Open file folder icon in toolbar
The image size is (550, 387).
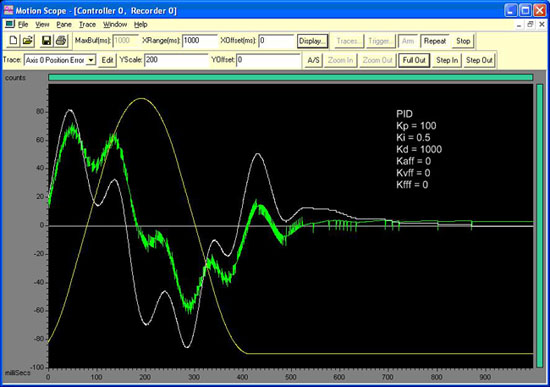27,41
